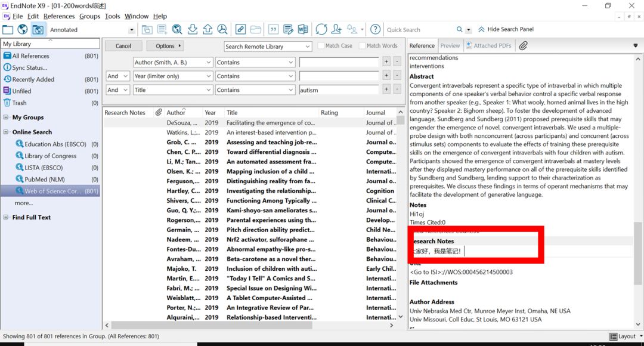644x346 pixels.
Task: Switch to the Attached PDFs tab
Action: coord(489,45)
